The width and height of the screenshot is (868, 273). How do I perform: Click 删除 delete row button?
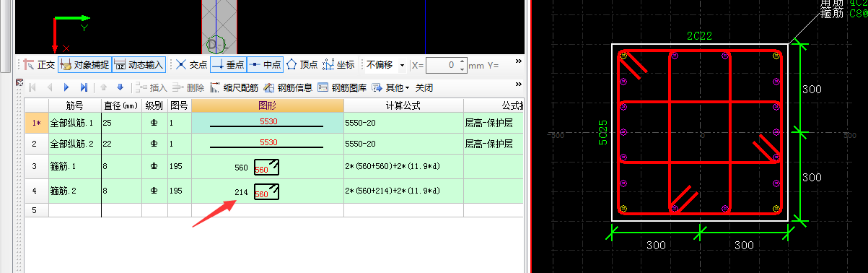click(188, 87)
